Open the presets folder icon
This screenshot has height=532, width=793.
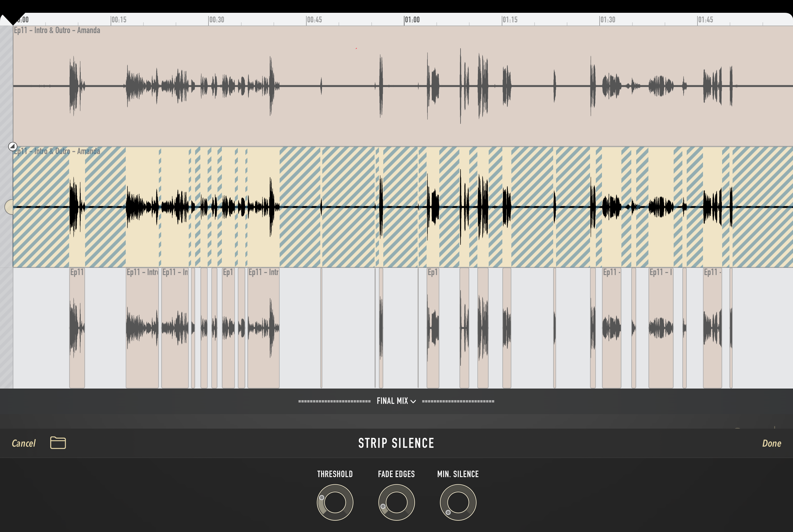tap(58, 443)
